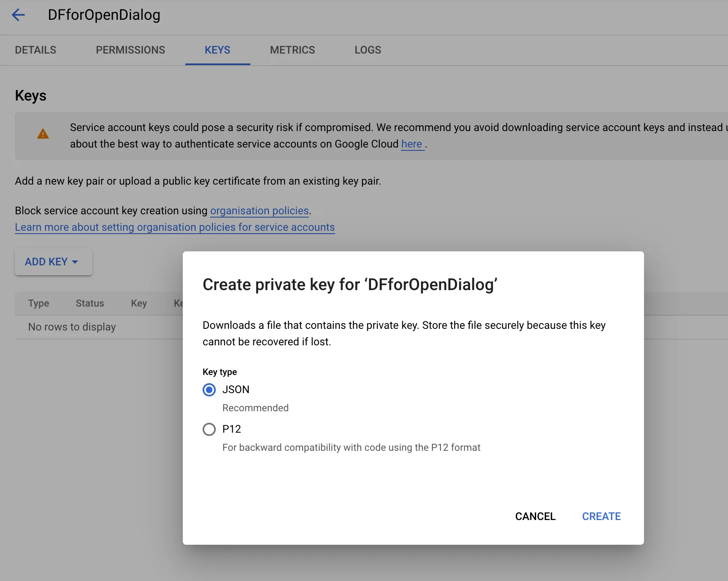Click the Status column header
728x581 pixels.
(x=90, y=303)
